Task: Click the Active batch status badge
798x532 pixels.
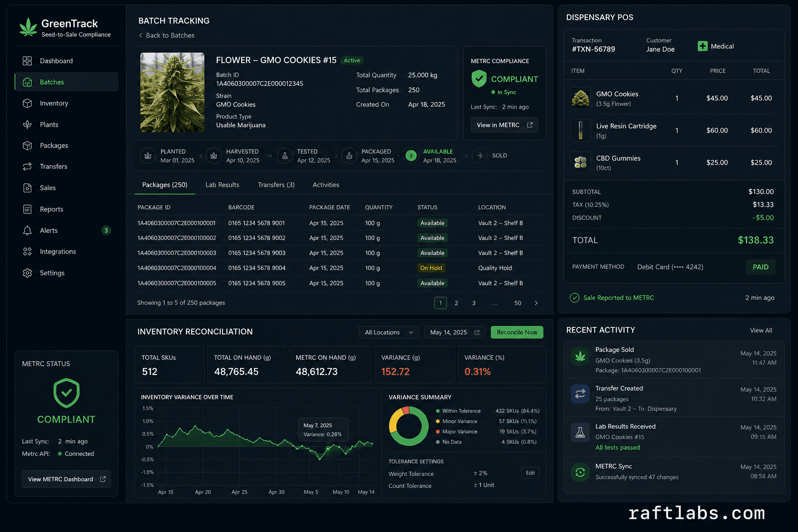Action: coord(352,60)
